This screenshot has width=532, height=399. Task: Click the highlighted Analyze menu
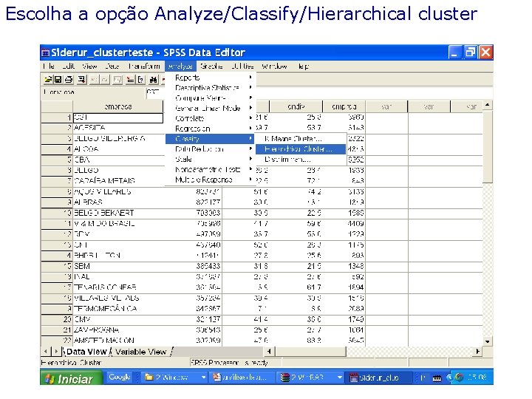[x=180, y=66]
